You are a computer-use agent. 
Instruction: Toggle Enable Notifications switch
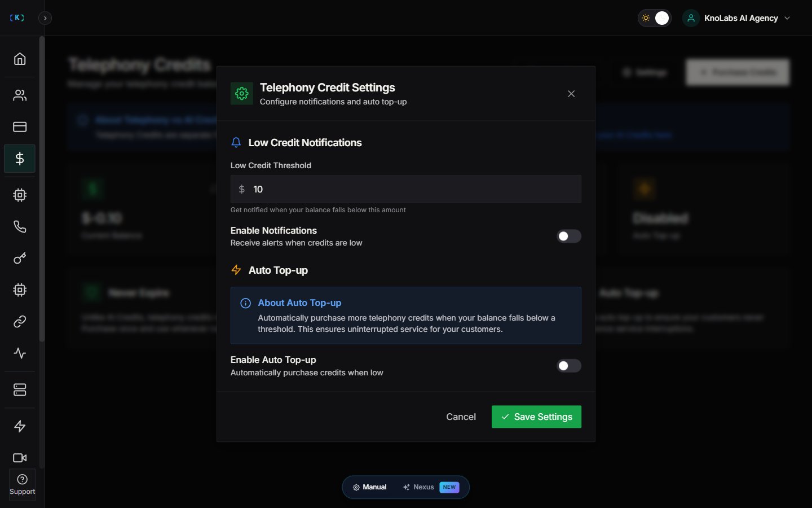point(569,237)
